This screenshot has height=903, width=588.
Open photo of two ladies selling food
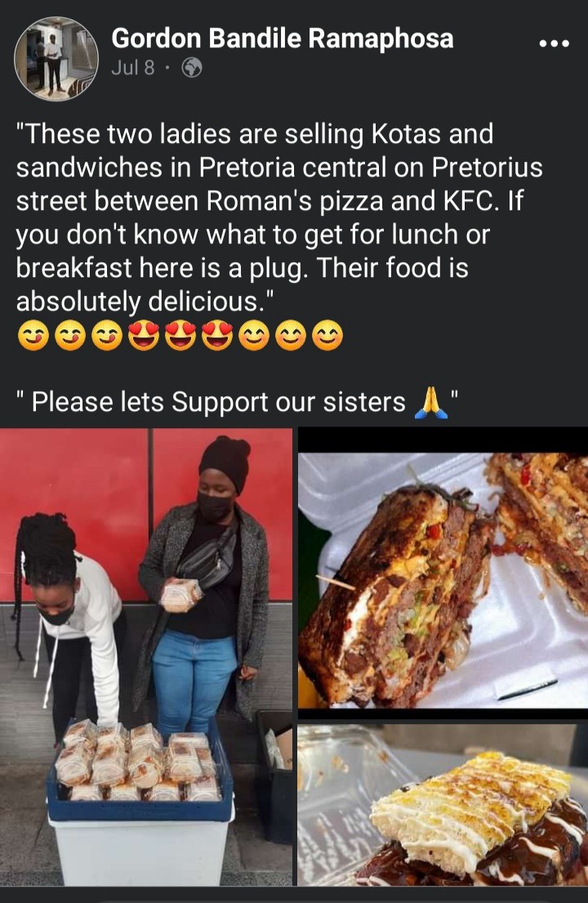146,656
